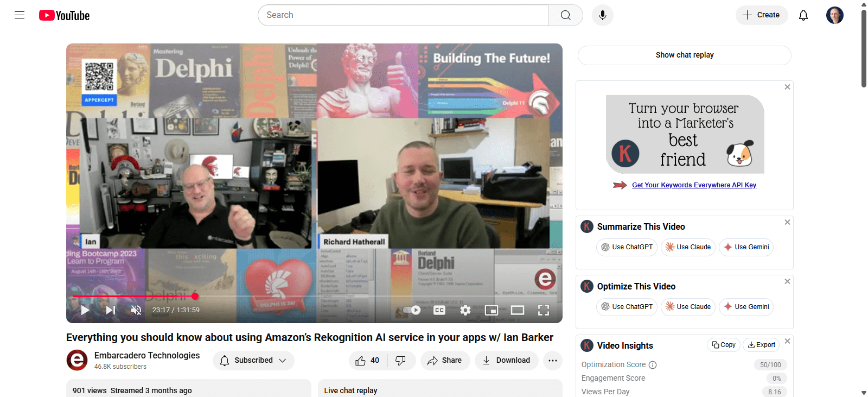Play the video
The width and height of the screenshot is (868, 397).
click(85, 310)
